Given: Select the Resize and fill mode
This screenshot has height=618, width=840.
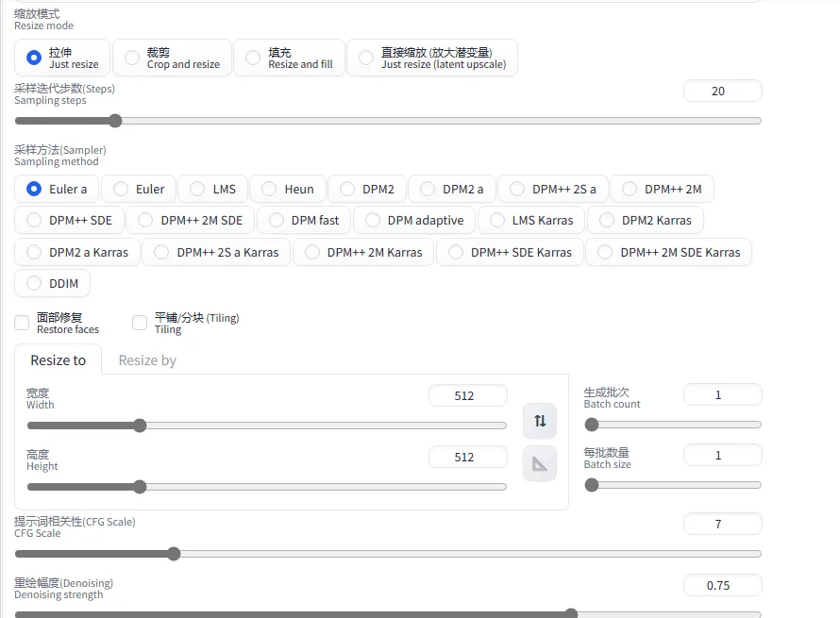Looking at the screenshot, I should pos(253,58).
